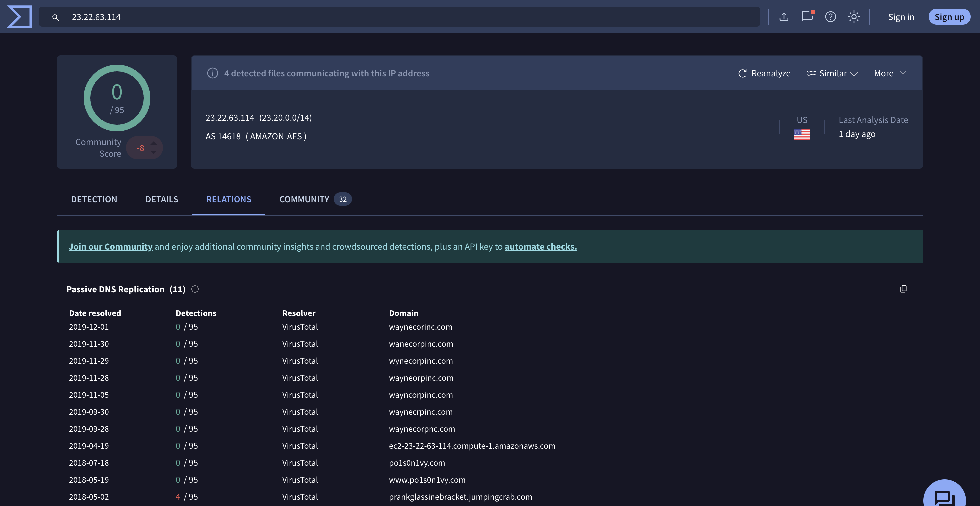980x506 pixels.
Task: Click the automate checks link
Action: (x=541, y=247)
